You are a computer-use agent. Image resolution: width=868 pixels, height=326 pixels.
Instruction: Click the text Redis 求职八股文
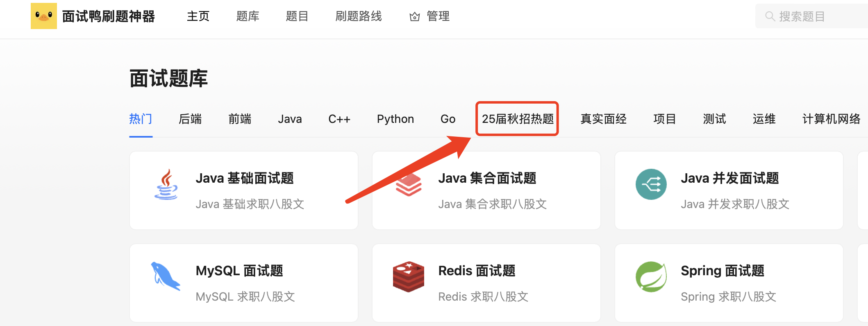point(483,297)
